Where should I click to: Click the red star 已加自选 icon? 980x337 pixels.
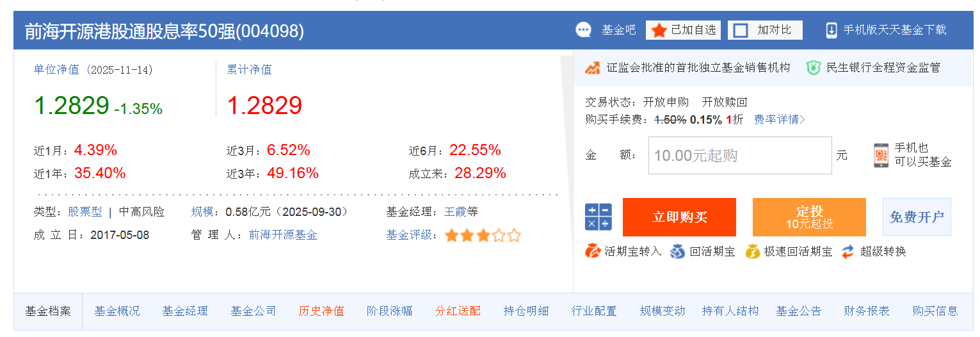[659, 30]
